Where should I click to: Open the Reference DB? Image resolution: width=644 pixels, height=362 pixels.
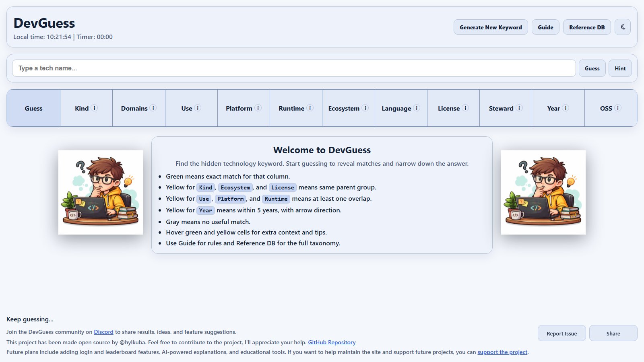pos(587,27)
